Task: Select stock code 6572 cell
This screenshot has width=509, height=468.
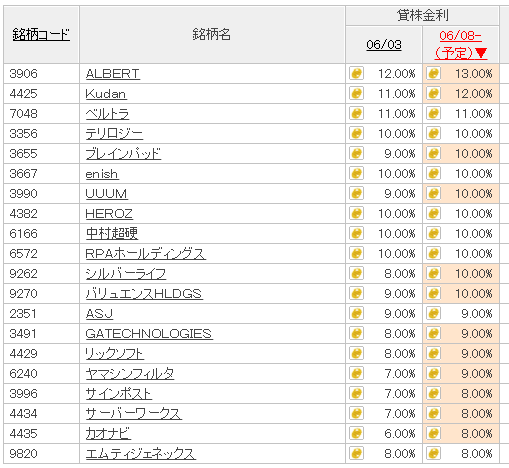Action: 41,253
